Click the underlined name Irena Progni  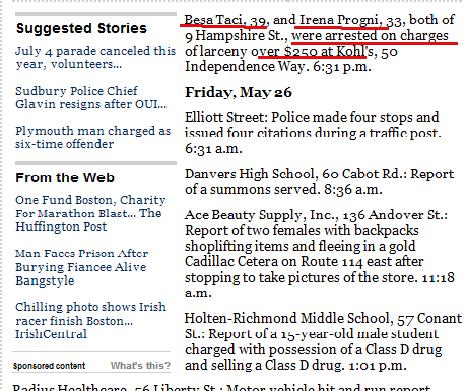click(339, 20)
